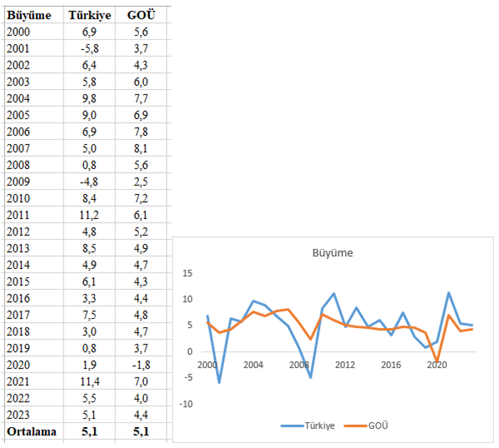
Task: Click the year cell 2023
Action: [x=17, y=414]
